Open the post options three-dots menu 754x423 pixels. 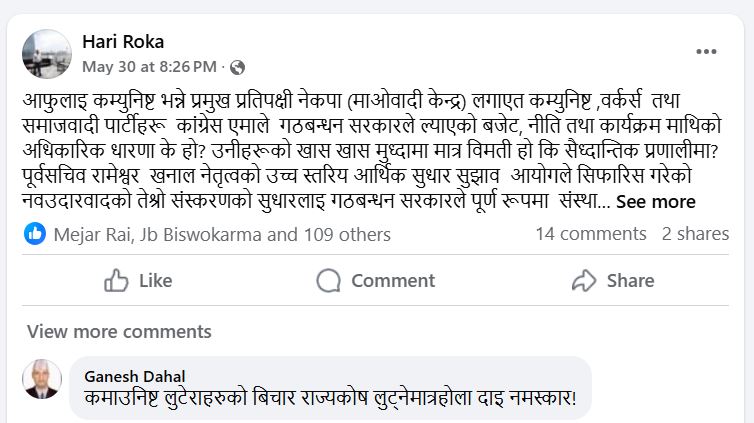point(706,50)
